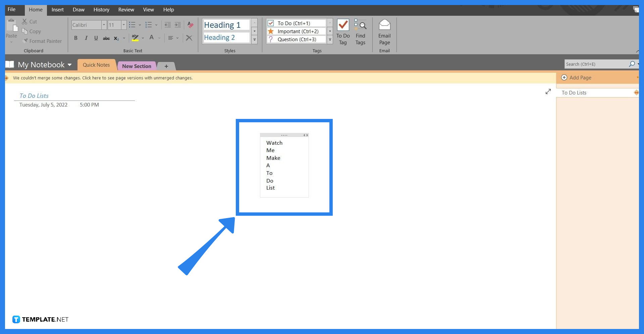This screenshot has width=644, height=334.
Task: Click the Strikethrough icon
Action: pos(106,38)
